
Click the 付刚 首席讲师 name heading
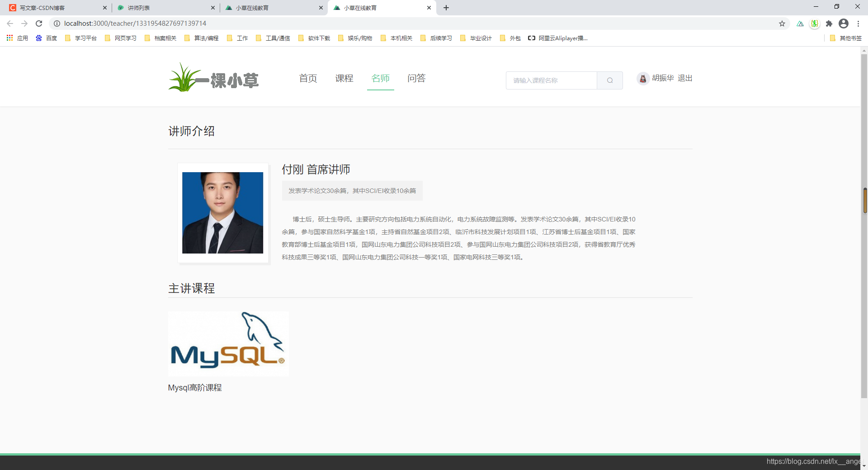pyautogui.click(x=316, y=169)
